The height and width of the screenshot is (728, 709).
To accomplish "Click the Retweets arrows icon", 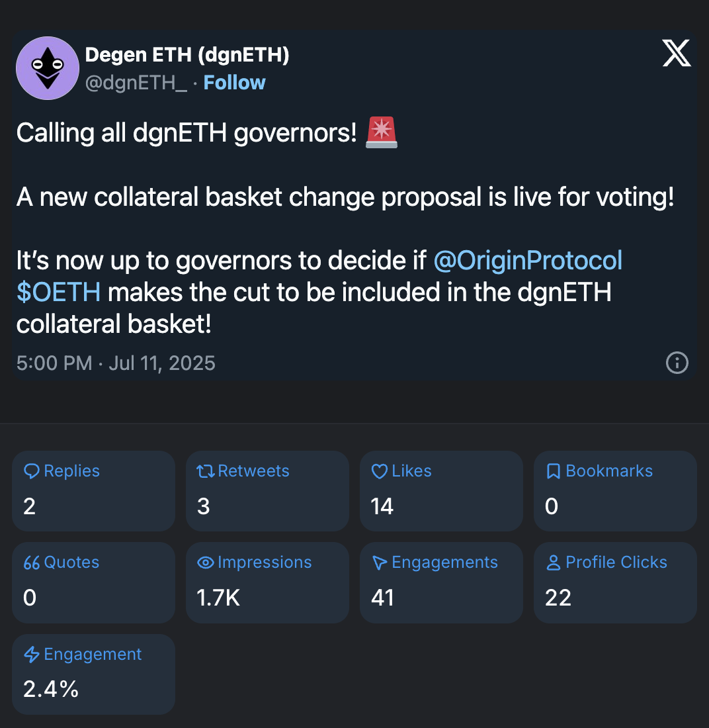I will click(x=206, y=471).
